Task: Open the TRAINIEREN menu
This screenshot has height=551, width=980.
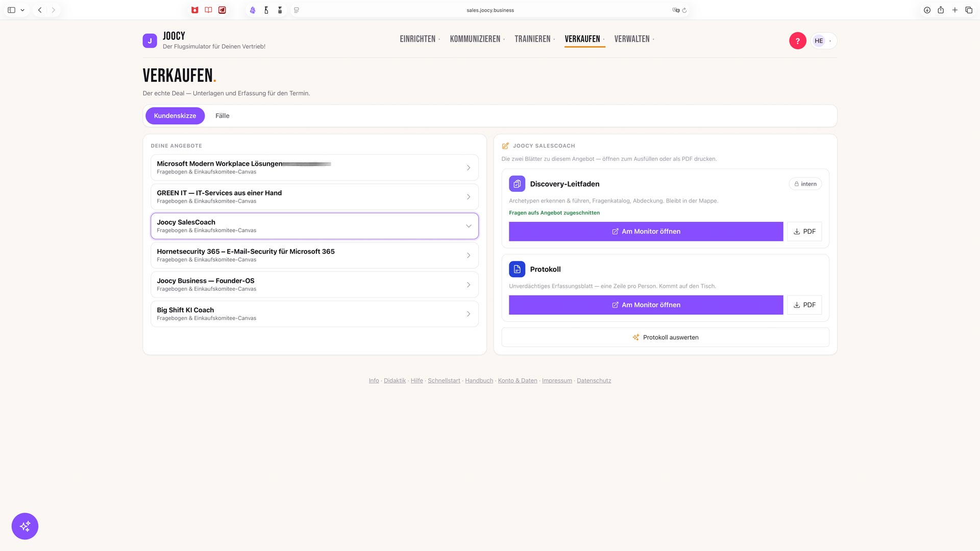Action: [x=534, y=39]
